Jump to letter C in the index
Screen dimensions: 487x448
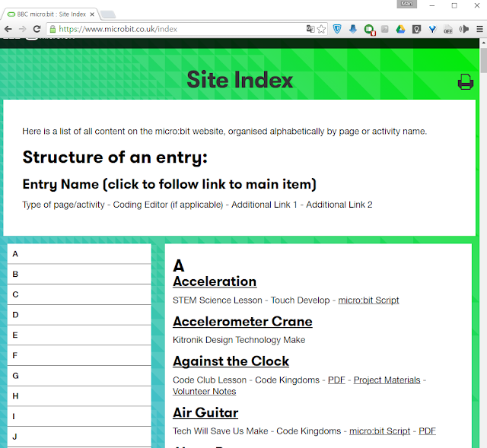pyautogui.click(x=79, y=294)
